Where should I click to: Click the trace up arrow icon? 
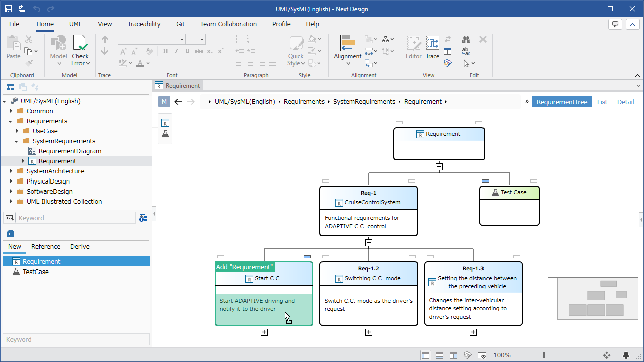click(105, 39)
